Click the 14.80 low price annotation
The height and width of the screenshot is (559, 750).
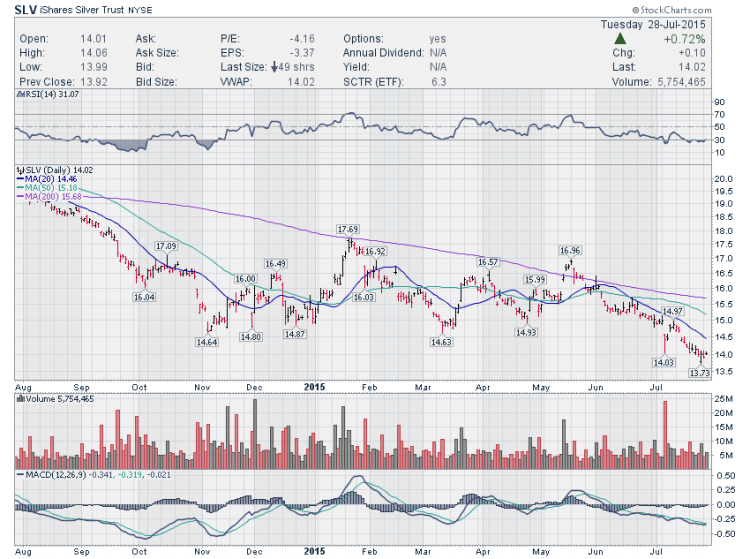pos(251,337)
